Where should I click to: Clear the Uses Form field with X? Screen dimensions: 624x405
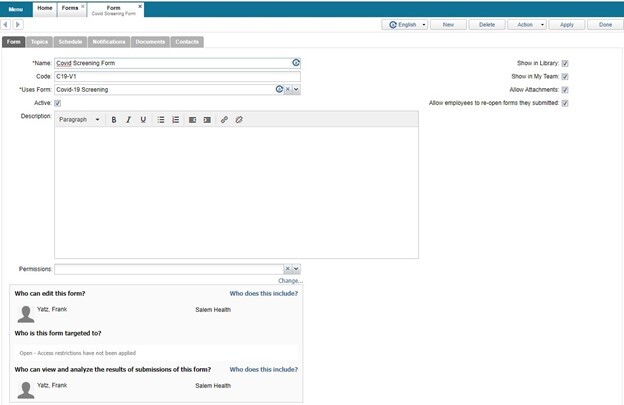tap(288, 90)
